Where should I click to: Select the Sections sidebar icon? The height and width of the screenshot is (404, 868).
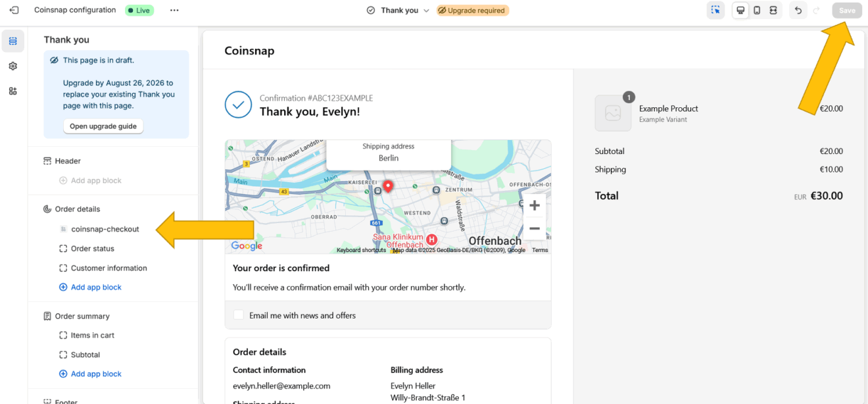coord(13,41)
